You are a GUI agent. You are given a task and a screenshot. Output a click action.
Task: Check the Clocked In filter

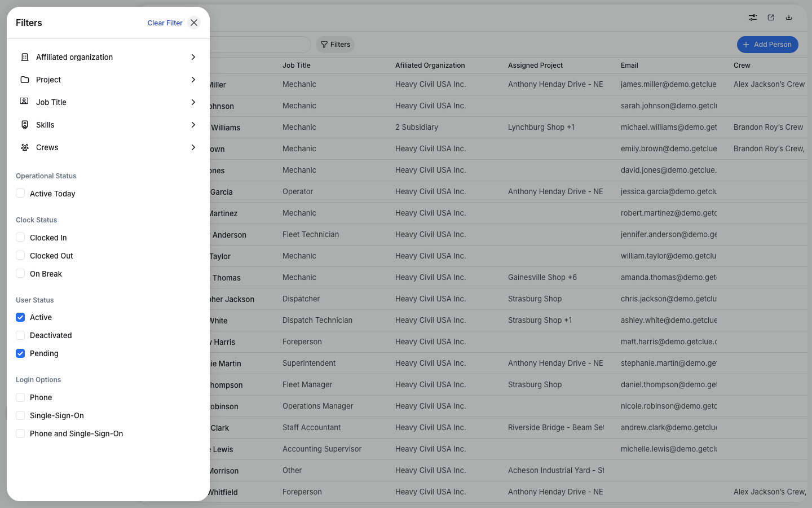coord(20,237)
